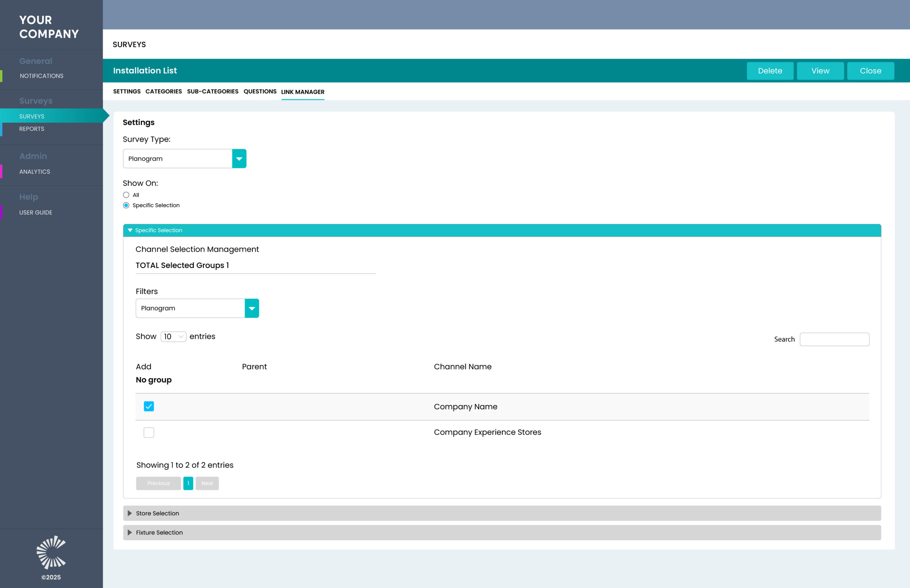Open User Guide in the sidebar
The image size is (910, 588).
point(36,212)
